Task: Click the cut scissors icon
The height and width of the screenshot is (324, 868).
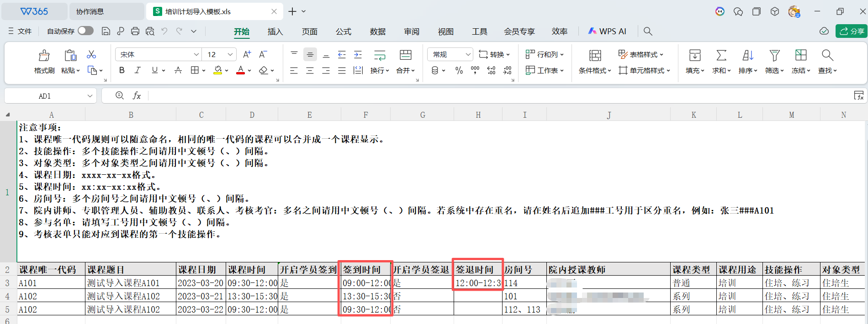Action: click(x=91, y=54)
